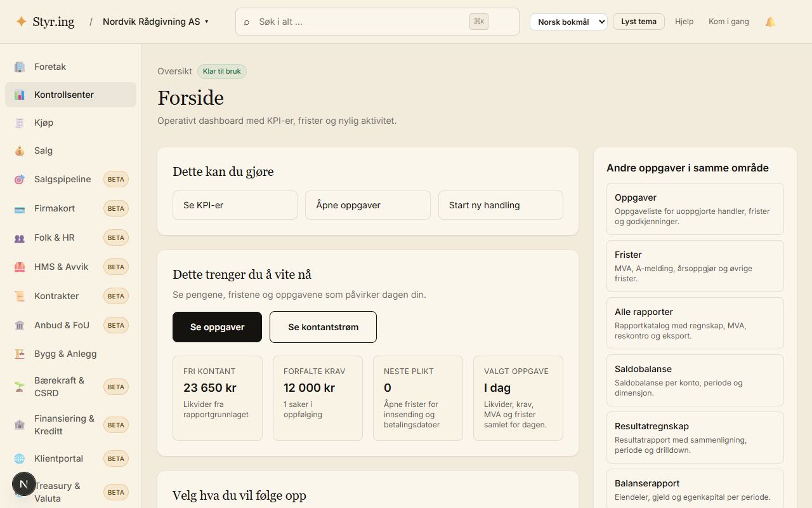Click the HMS & Avvik vest icon
The image size is (812, 508).
[x=20, y=267]
